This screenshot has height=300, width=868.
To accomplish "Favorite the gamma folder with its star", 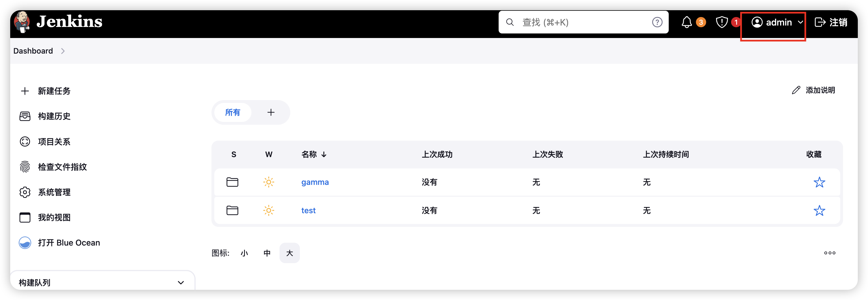I will point(819,182).
